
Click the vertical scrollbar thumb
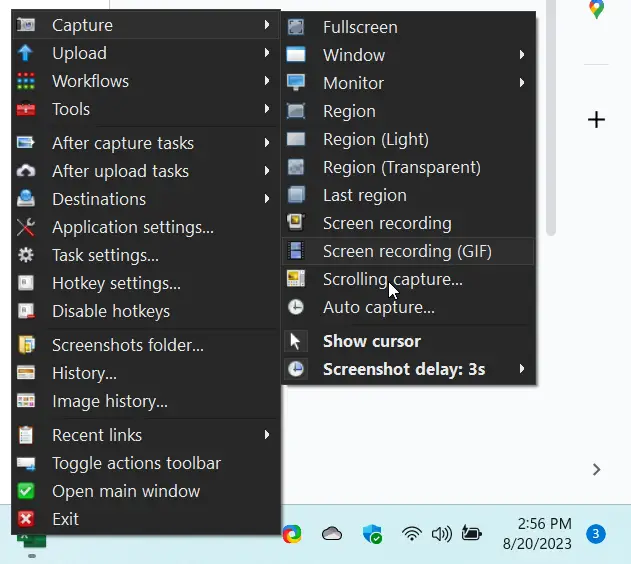click(551, 117)
